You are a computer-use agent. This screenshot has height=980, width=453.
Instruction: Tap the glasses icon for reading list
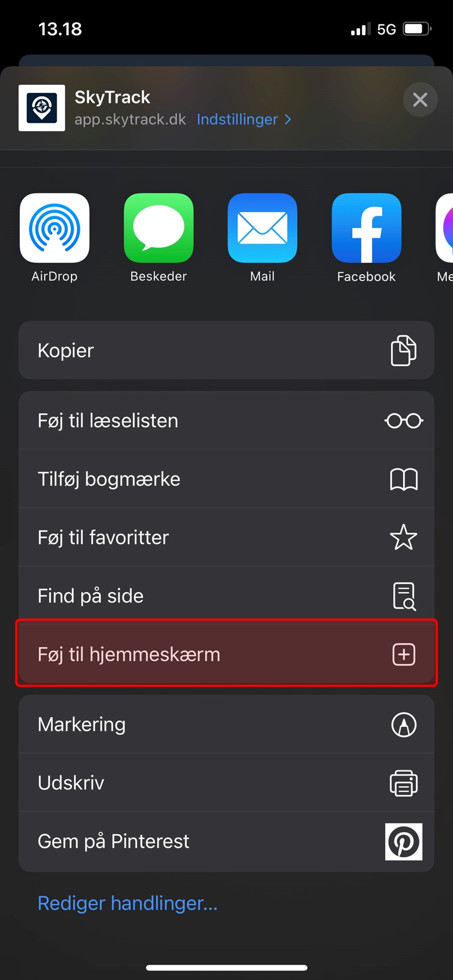point(404,421)
